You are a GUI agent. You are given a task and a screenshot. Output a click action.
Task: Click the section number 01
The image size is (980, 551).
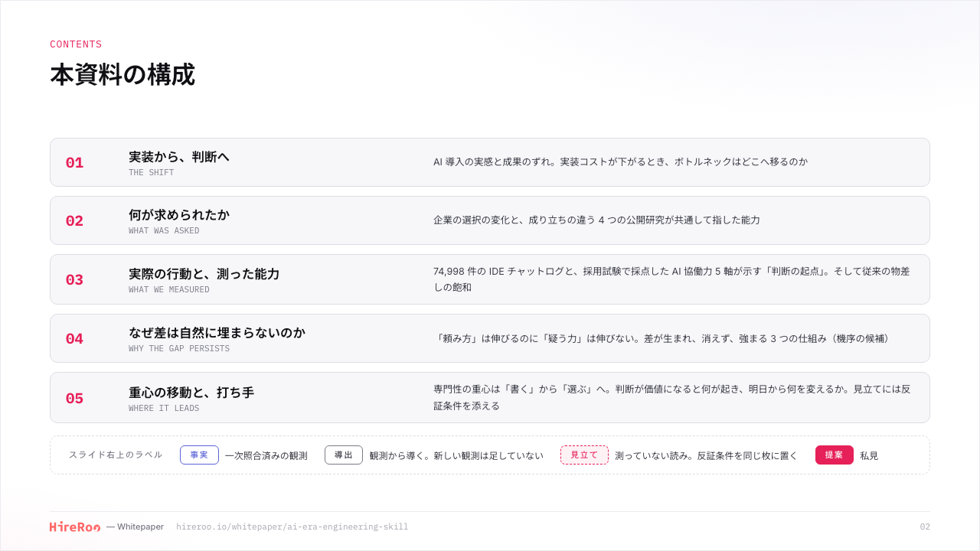pyautogui.click(x=74, y=163)
